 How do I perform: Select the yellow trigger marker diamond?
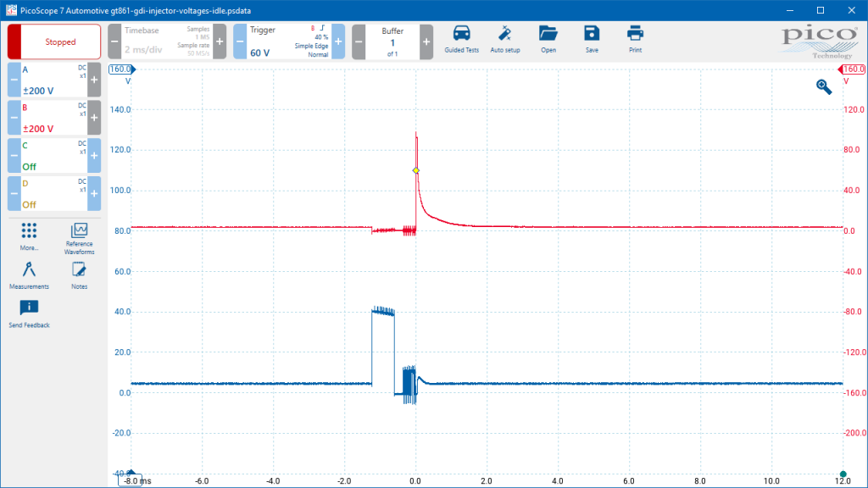click(415, 170)
